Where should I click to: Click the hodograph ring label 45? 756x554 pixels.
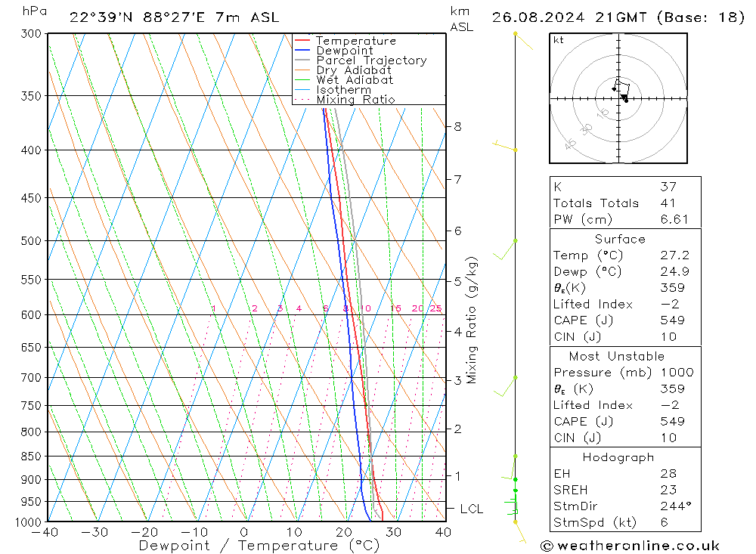(x=570, y=144)
